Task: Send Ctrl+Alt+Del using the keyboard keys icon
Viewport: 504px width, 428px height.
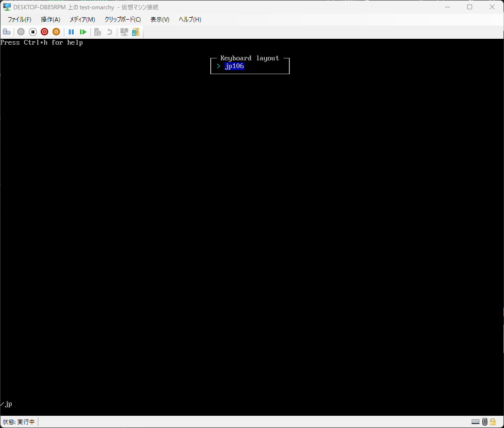Action: 7,32
